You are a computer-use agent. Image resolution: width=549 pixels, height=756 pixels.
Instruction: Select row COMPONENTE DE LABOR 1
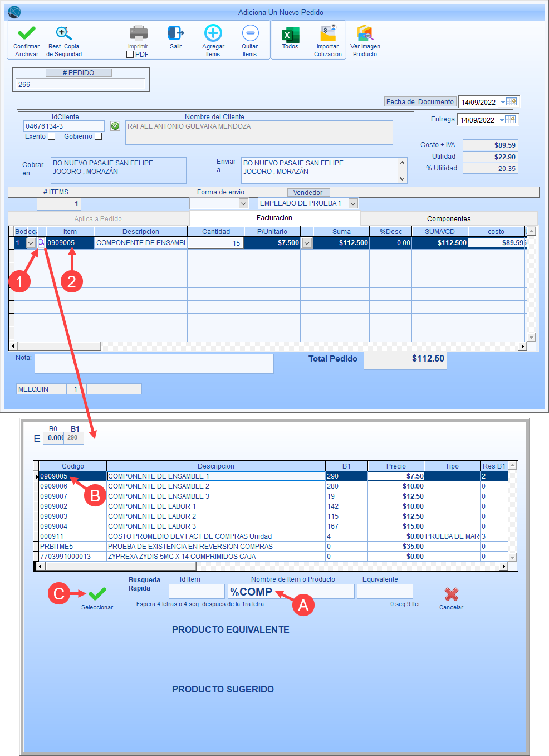coord(270,506)
